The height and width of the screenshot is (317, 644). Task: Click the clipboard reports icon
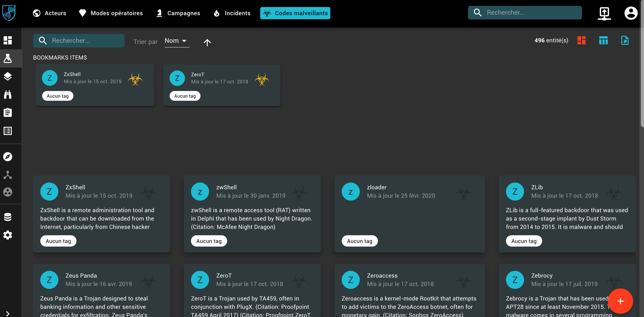coord(7,112)
